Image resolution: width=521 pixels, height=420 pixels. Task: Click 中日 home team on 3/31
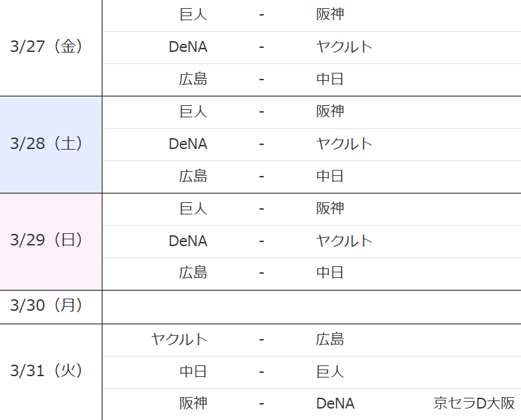point(193,371)
